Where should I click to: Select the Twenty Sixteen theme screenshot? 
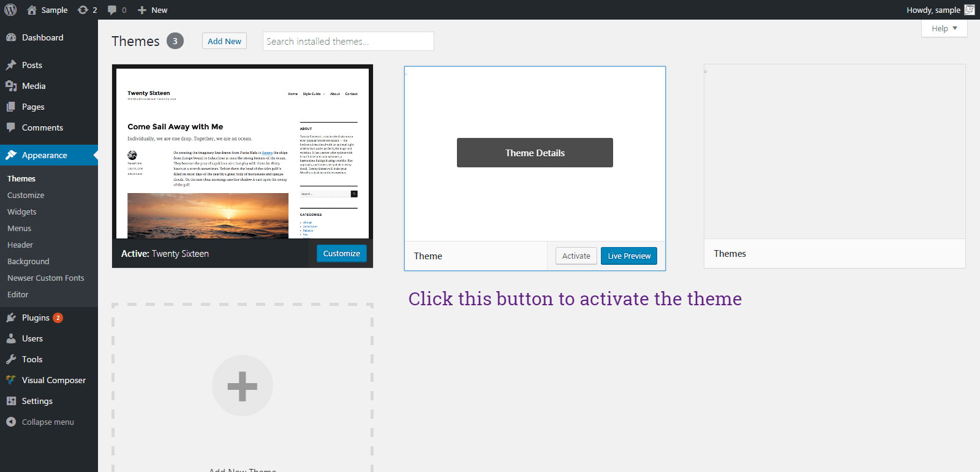coord(243,153)
